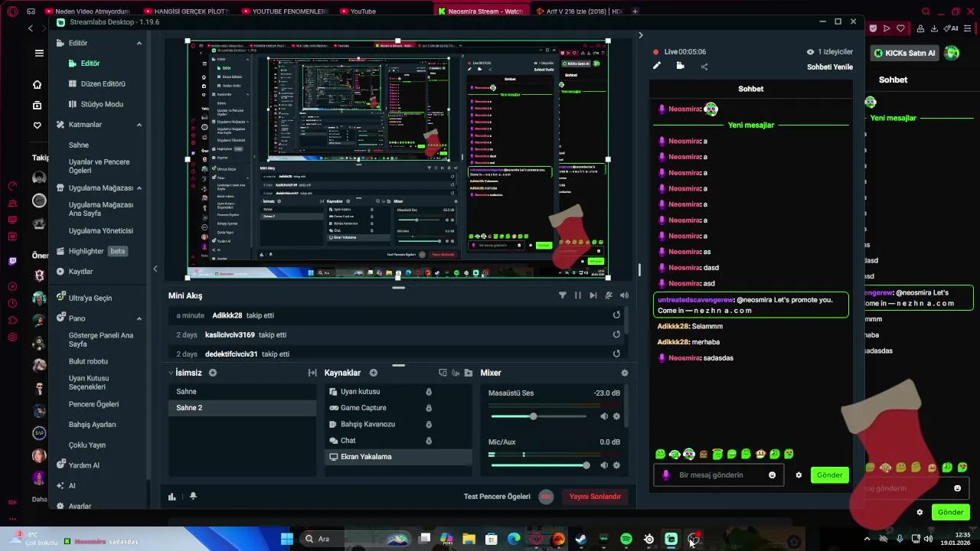Click the speaker icon in the Mini Akış header
This screenshot has width=980, height=551.
[624, 295]
